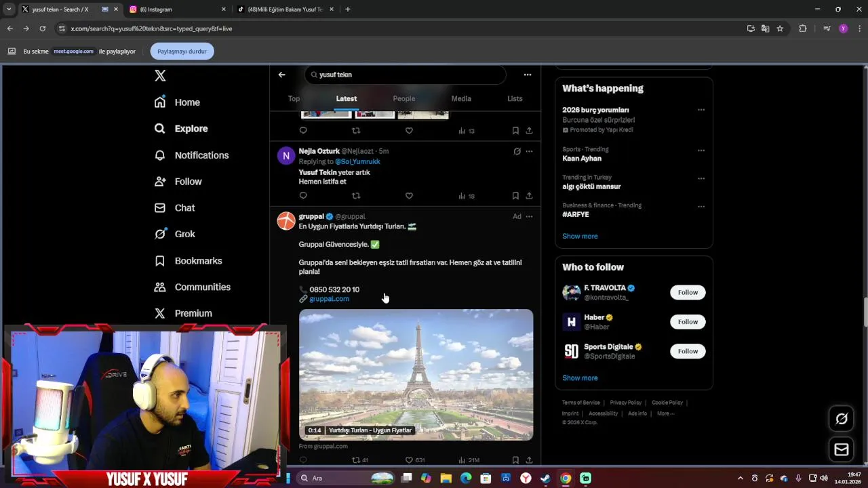Open Grok explain icon on Nejla Ozturk's tweet
Viewport: 868px width, 488px height.
(x=517, y=151)
